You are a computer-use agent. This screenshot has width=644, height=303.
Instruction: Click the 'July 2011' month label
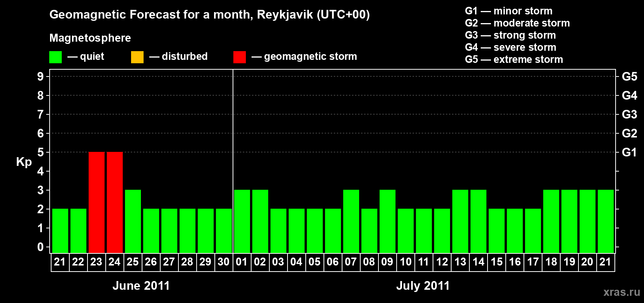pos(423,286)
